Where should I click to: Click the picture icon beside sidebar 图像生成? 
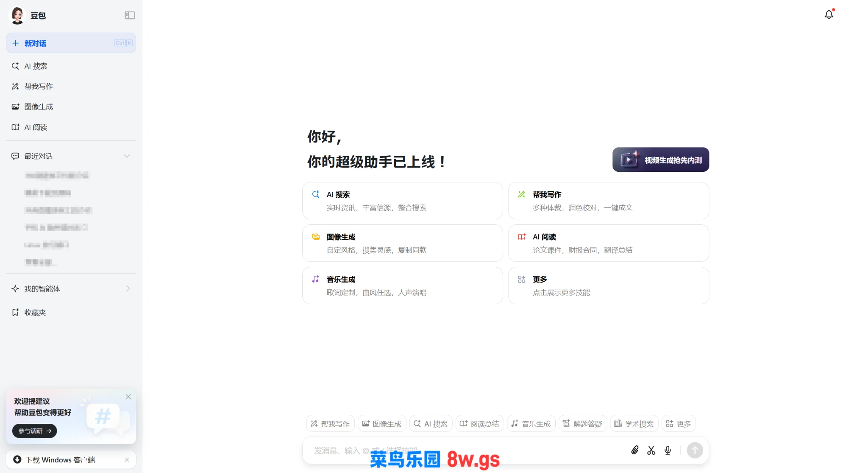pos(15,107)
